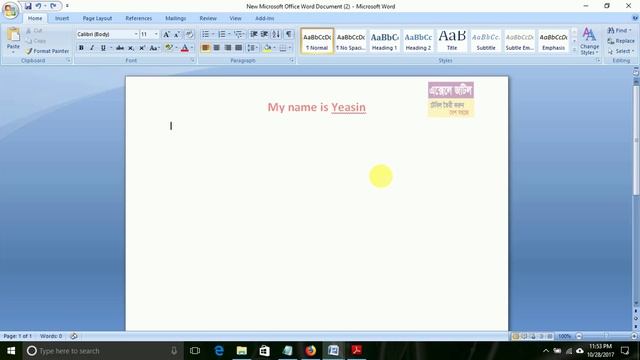This screenshot has height=360, width=640.
Task: Click the heading text "My name is Yeasin"
Action: point(316,107)
